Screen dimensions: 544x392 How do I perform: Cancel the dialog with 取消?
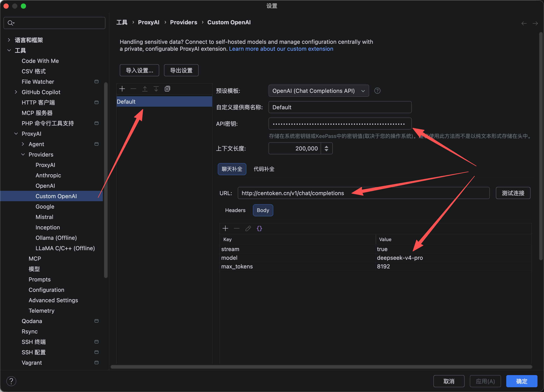coord(449,381)
